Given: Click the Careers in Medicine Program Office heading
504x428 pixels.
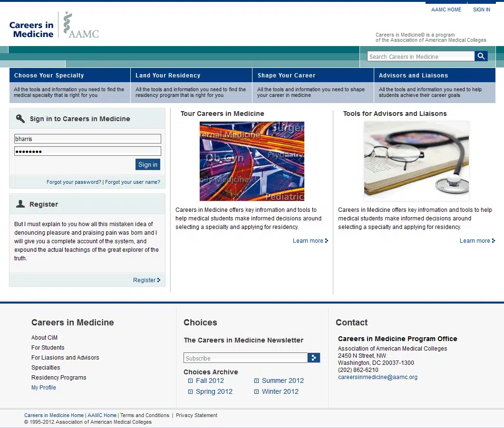Looking at the screenshot, I should pyautogui.click(x=397, y=339).
